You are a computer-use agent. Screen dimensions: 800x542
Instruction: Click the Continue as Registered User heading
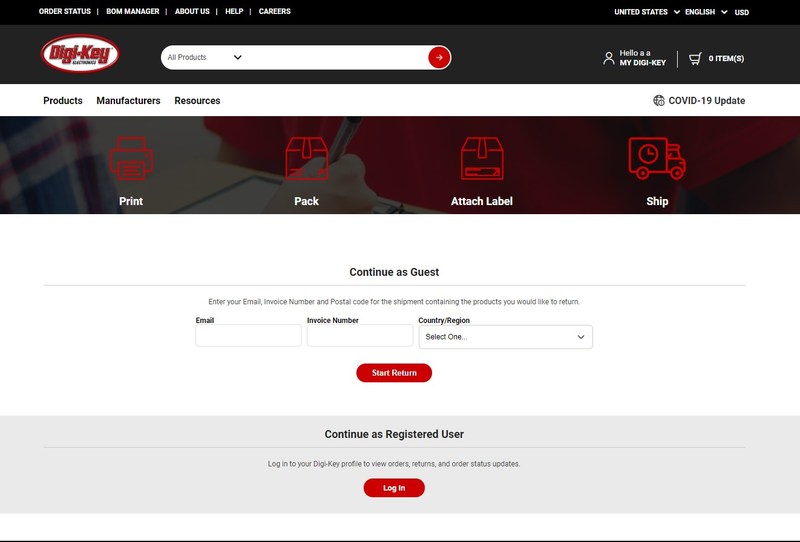(394, 434)
